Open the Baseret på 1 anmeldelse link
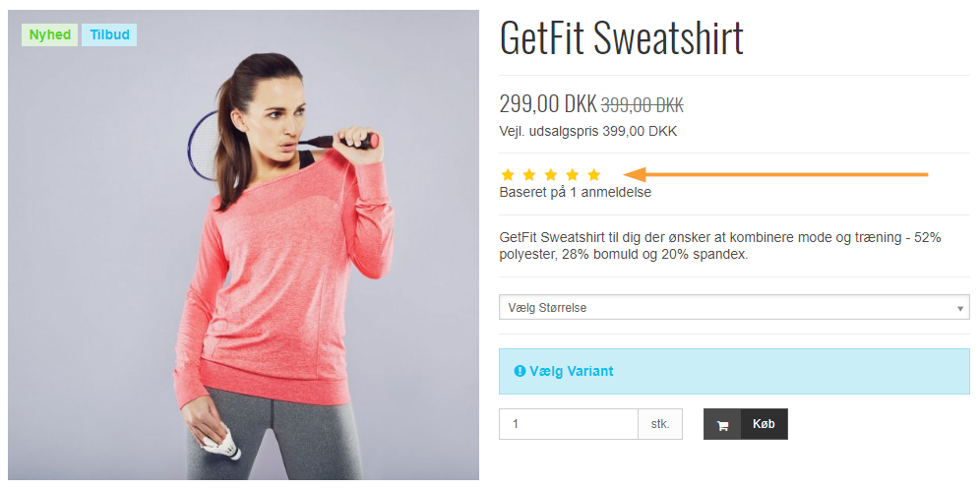 (575, 193)
